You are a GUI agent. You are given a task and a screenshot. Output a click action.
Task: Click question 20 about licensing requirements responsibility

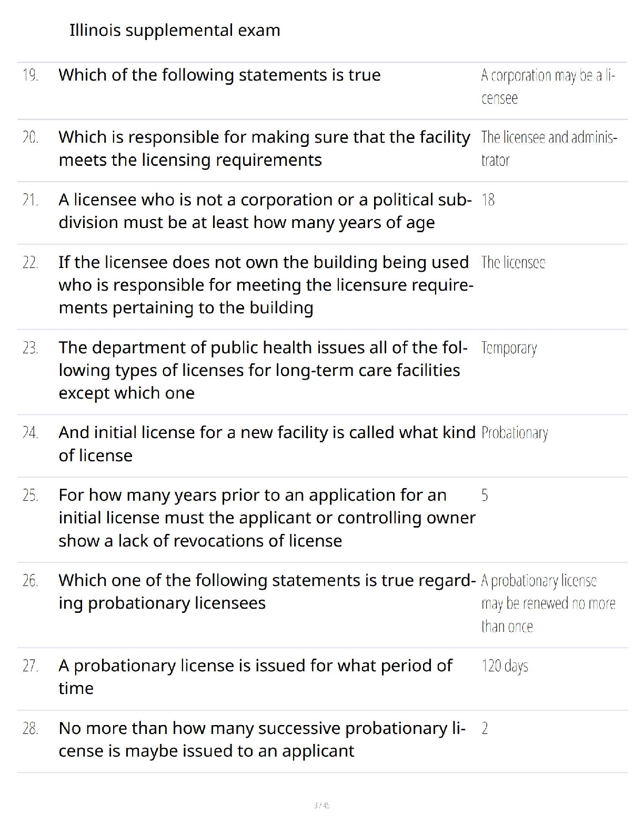[264, 148]
